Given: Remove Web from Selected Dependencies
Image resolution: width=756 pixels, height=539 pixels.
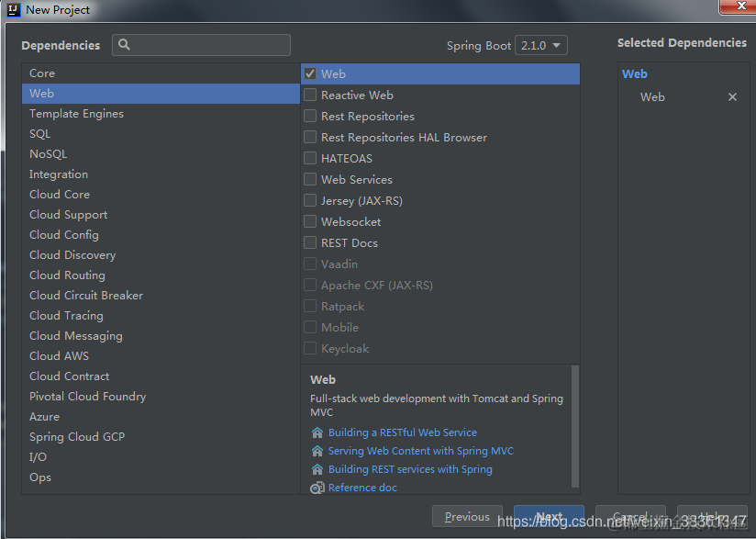Looking at the screenshot, I should click(x=732, y=97).
